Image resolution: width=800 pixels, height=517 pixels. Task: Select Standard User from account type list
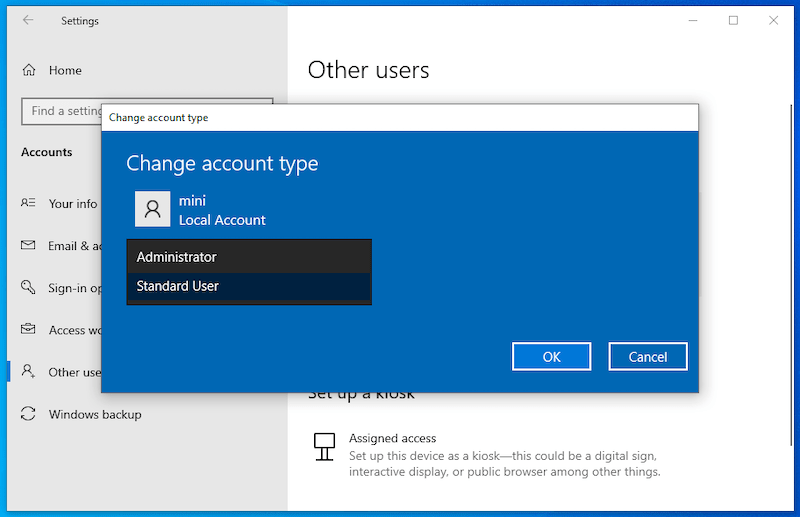(249, 286)
